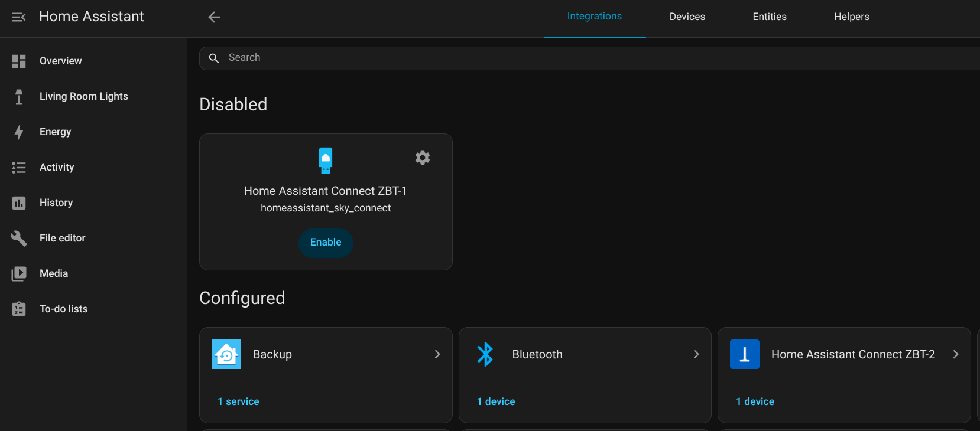Open the Helpers tab

point(851,17)
